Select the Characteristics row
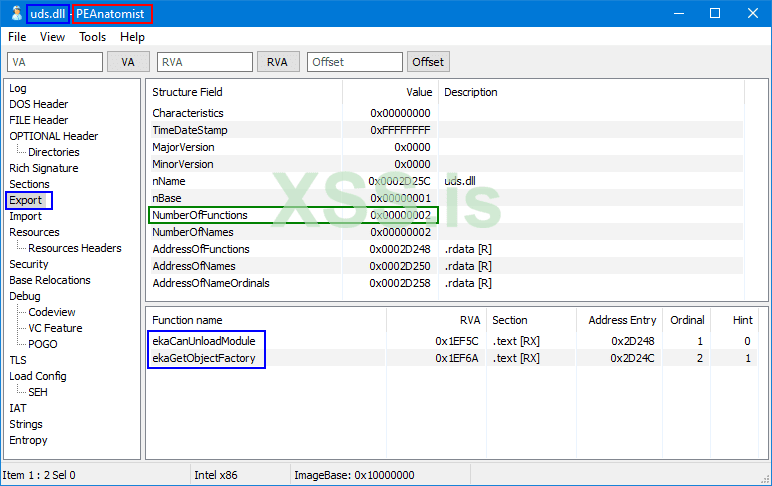The width and height of the screenshot is (772, 486). (x=445, y=113)
